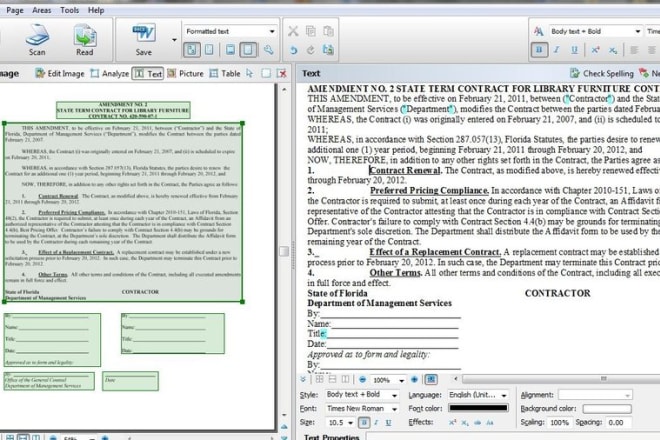Save the document to Word
The image size is (660, 440).
tap(144, 40)
